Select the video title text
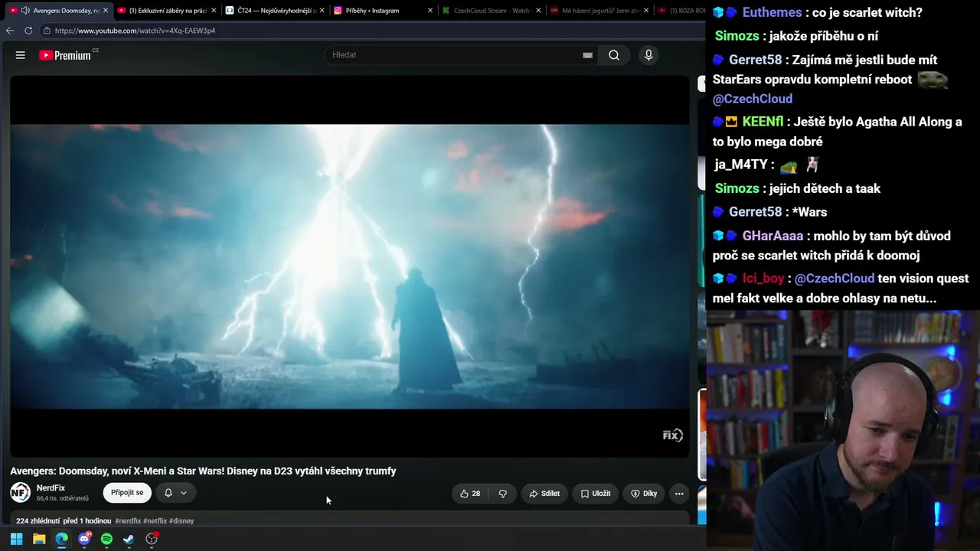 pos(203,471)
